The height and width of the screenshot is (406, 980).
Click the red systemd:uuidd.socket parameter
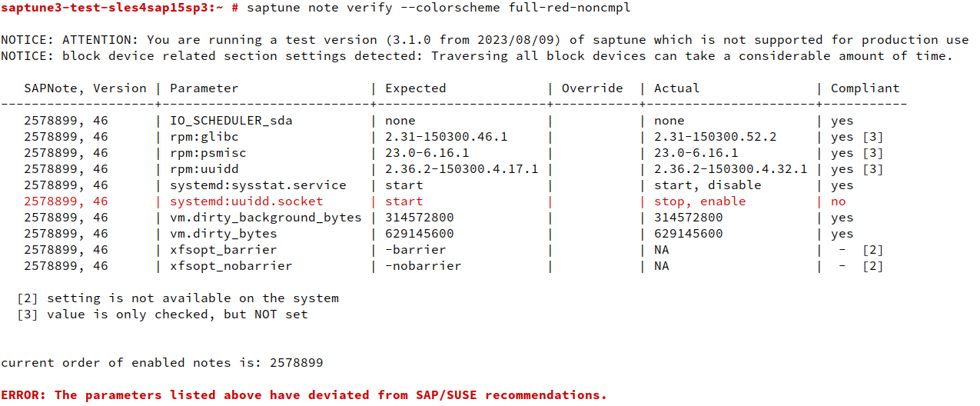pos(246,201)
